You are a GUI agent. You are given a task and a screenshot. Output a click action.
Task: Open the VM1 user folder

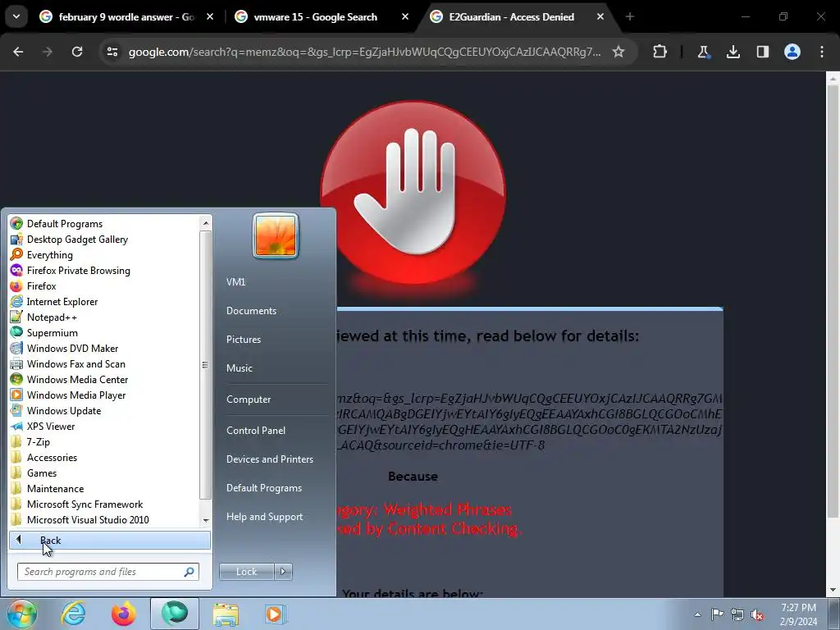[235, 282]
